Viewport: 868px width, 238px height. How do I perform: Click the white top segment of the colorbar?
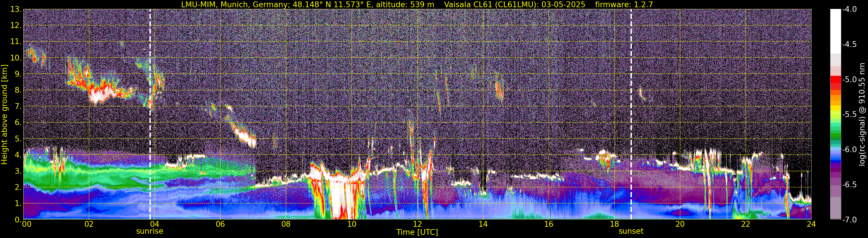(836, 31)
